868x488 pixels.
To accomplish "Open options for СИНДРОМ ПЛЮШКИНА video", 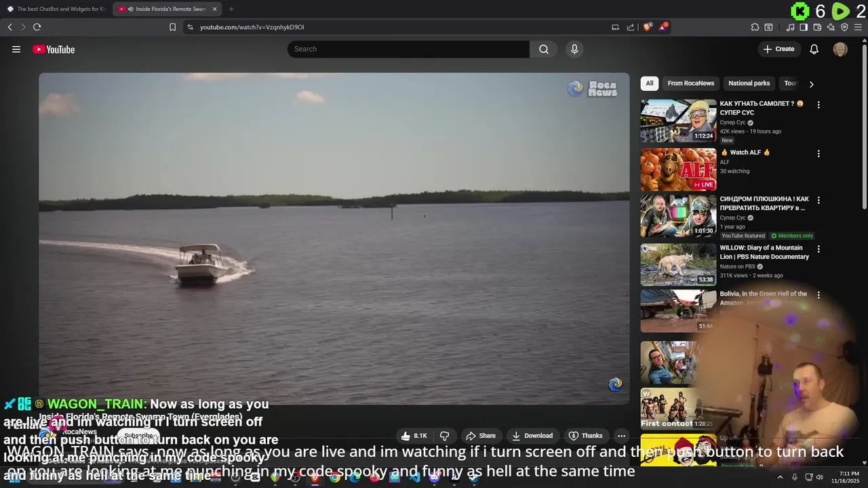I will coord(818,201).
